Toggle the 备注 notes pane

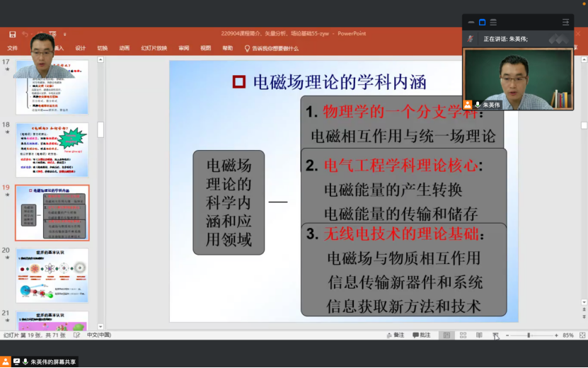click(x=396, y=335)
